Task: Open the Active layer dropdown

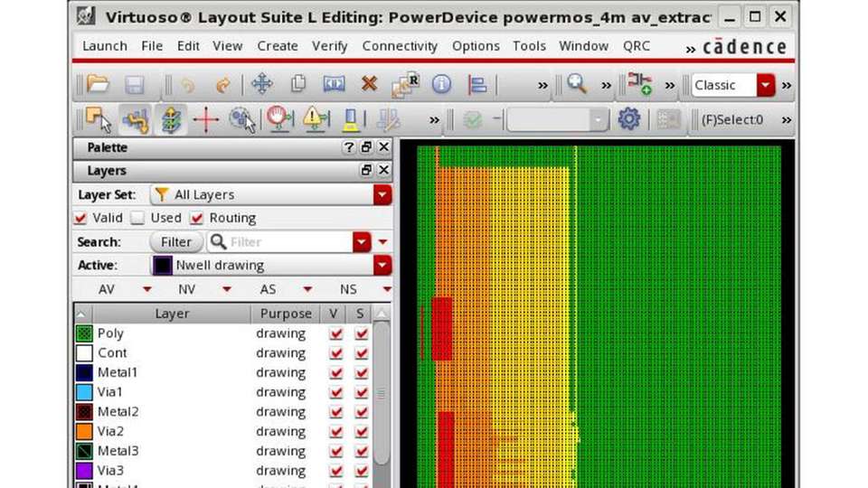Action: [x=382, y=265]
